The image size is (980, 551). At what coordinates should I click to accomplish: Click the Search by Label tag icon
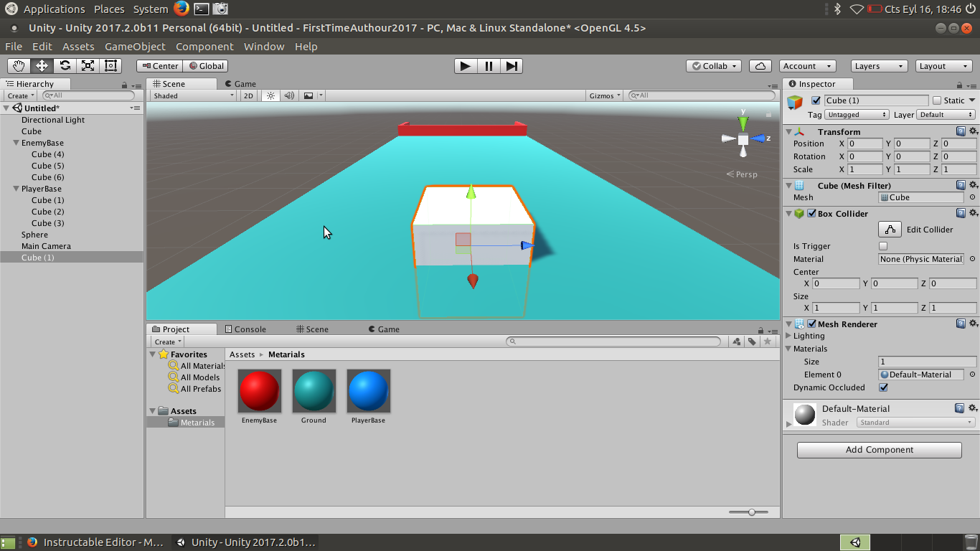(x=752, y=342)
